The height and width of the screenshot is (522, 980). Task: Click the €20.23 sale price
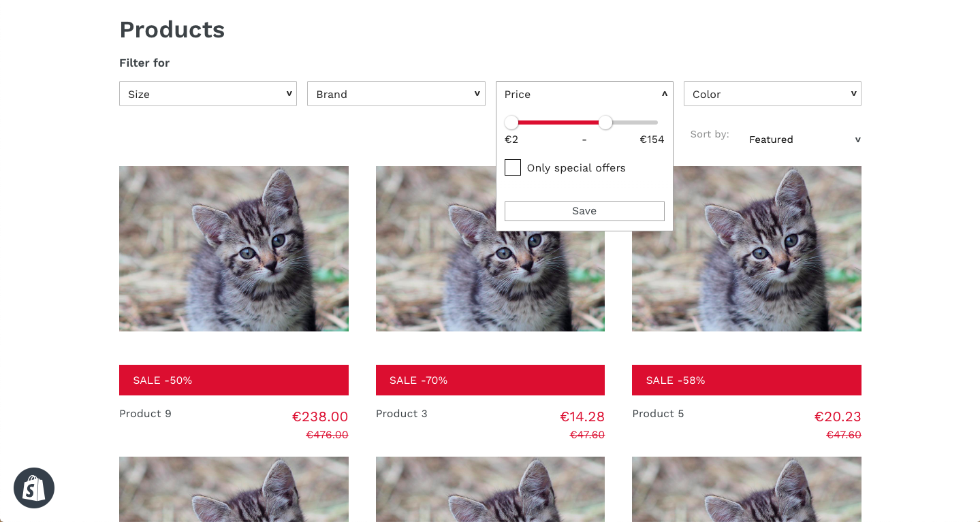click(x=838, y=417)
